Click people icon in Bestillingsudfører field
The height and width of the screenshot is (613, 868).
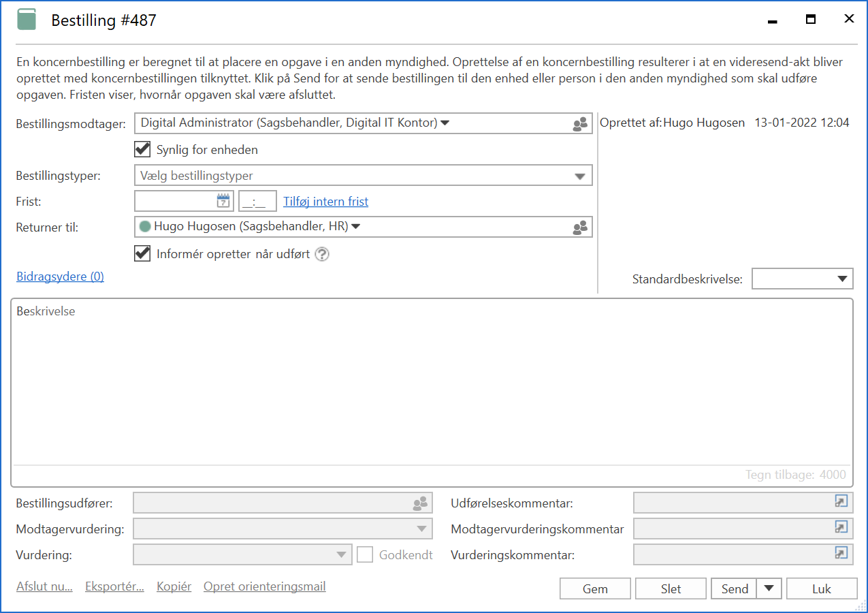(421, 503)
